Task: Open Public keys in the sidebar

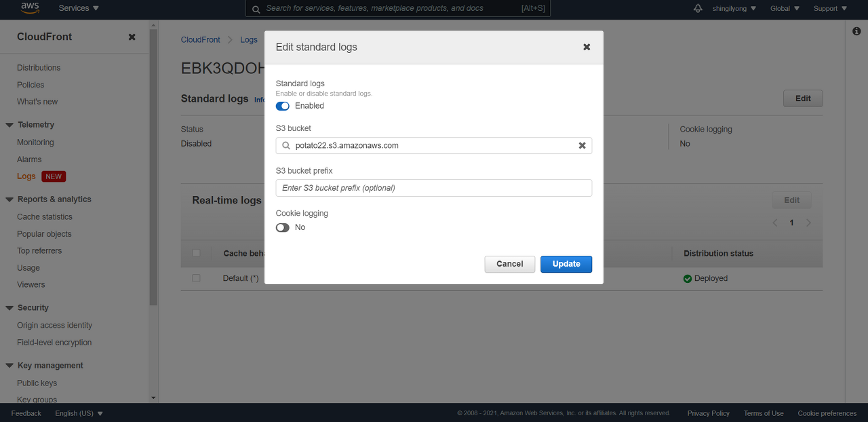Action: pyautogui.click(x=37, y=383)
